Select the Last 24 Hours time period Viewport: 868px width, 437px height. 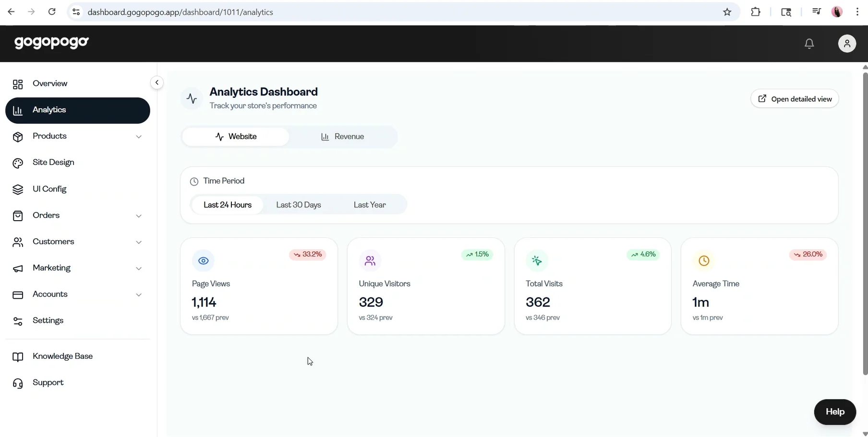228,205
